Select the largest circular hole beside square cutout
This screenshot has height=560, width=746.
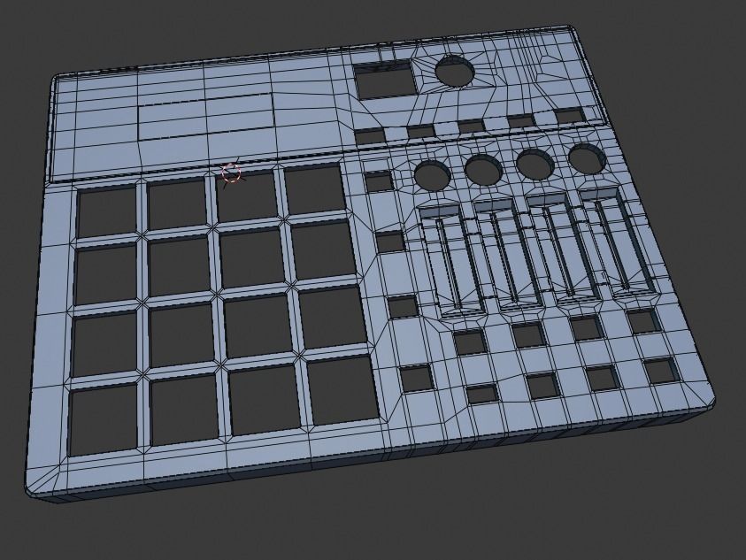coord(456,71)
